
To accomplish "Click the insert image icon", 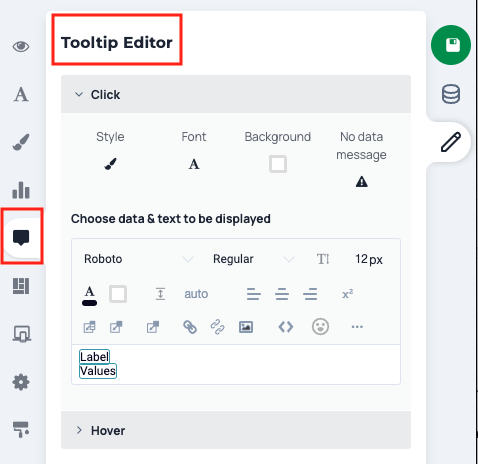I will coord(246,327).
